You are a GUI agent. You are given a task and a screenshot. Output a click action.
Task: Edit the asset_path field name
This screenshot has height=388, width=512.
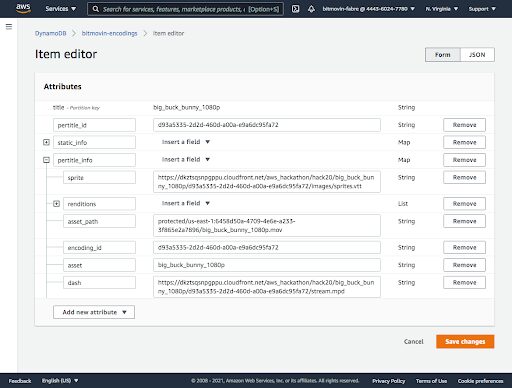tap(99, 221)
